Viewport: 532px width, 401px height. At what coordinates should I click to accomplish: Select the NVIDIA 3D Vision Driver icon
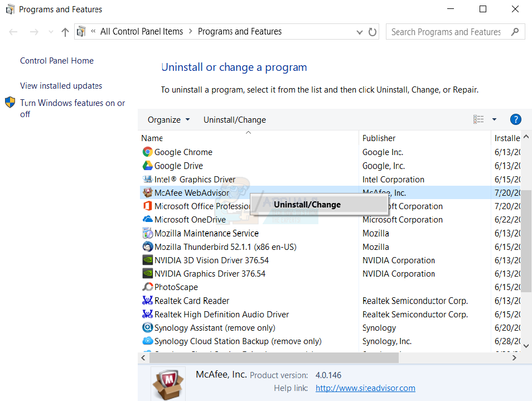click(147, 260)
